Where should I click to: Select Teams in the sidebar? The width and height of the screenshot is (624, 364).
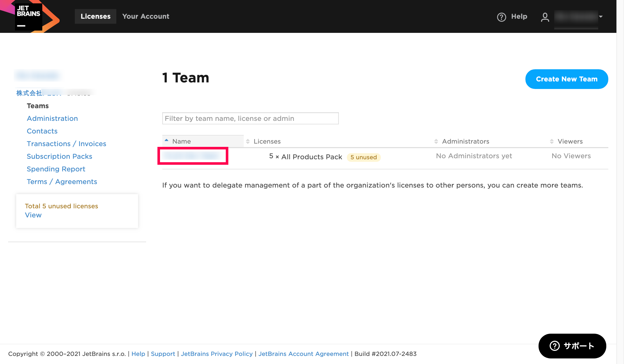pos(38,106)
